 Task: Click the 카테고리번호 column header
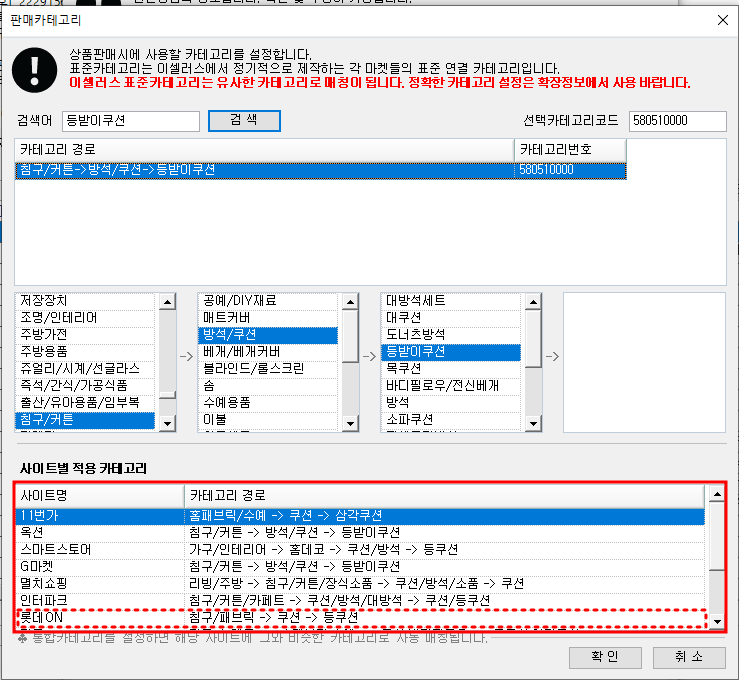(x=570, y=150)
